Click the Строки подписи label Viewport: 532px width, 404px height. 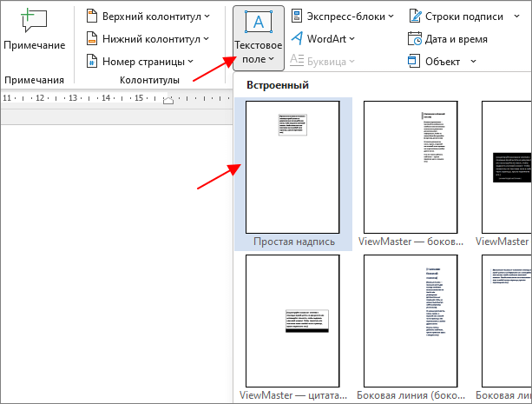(x=464, y=17)
